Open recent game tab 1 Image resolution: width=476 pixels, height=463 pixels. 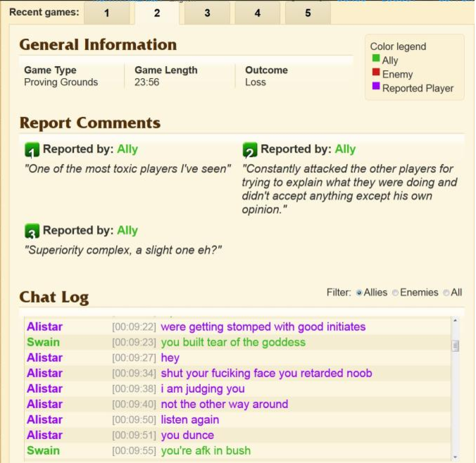(x=106, y=13)
